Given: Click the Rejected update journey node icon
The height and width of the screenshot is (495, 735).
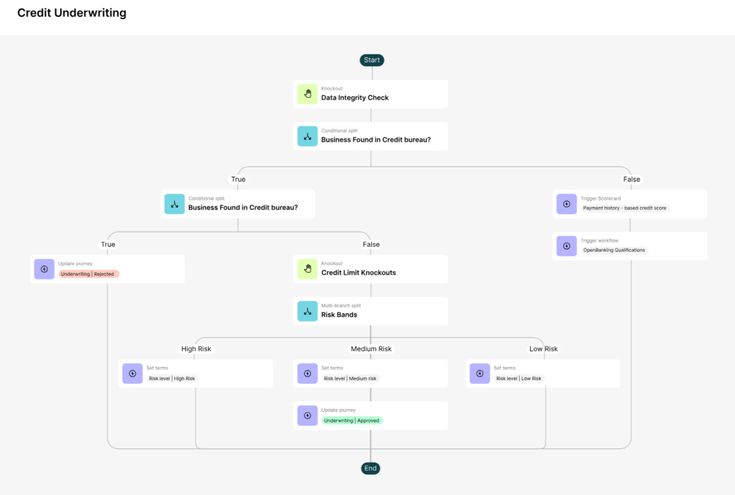Looking at the screenshot, I should (x=44, y=269).
